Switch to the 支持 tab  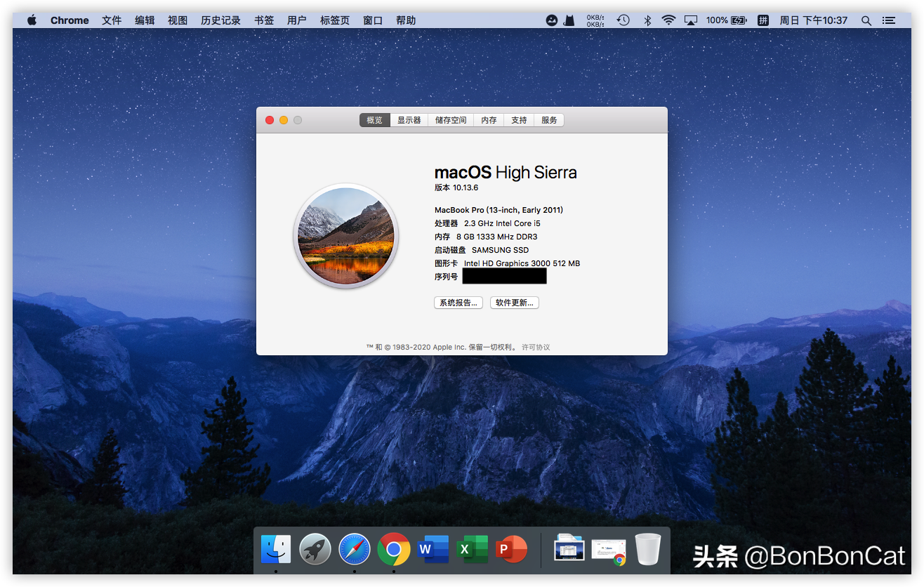[x=520, y=120]
